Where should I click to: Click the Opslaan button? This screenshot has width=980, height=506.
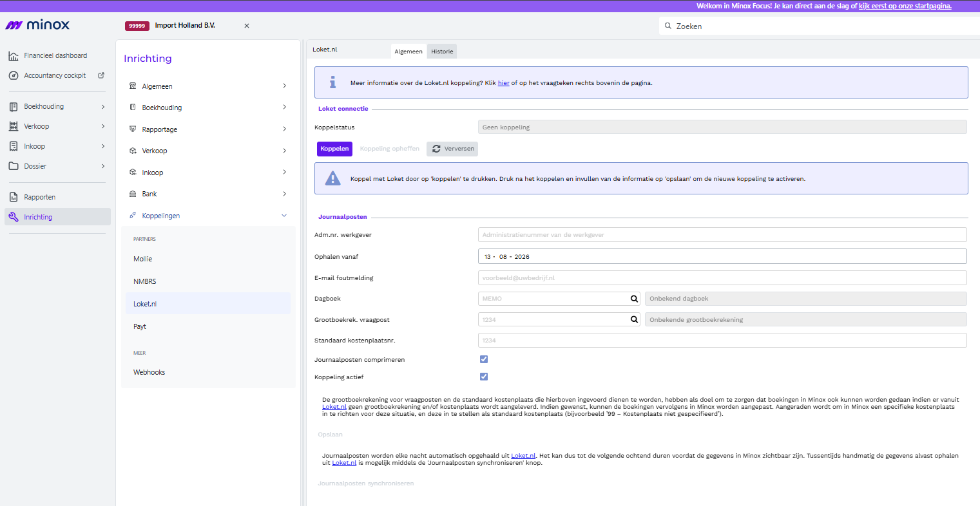(x=330, y=435)
